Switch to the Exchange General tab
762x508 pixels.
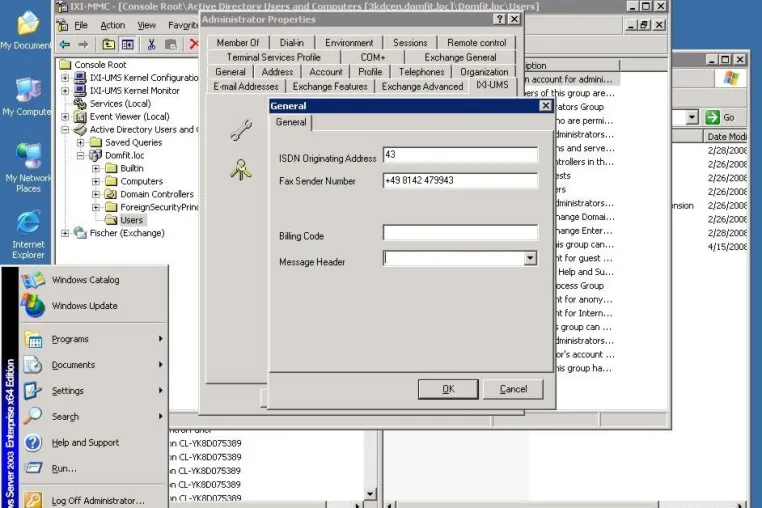pos(460,57)
